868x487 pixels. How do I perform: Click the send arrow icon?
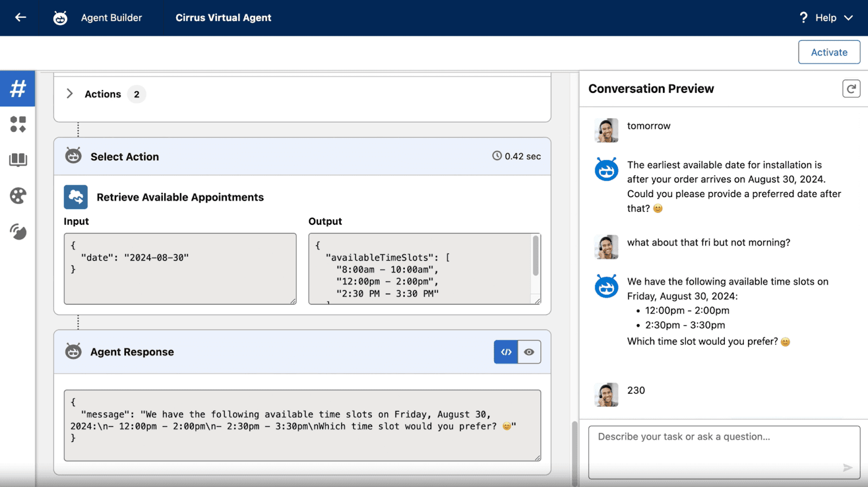[847, 468]
